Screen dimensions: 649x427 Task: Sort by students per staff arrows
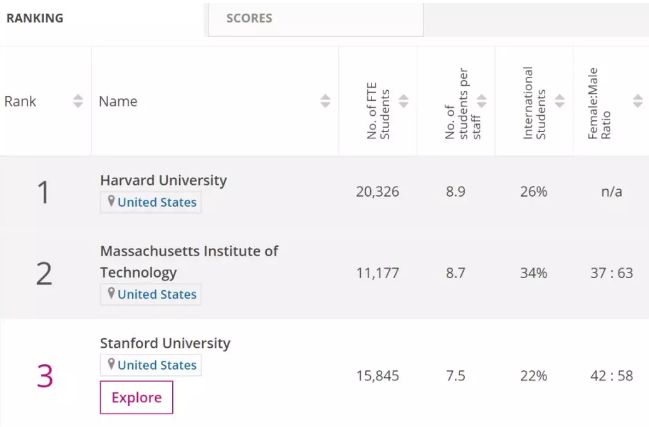[482, 101]
